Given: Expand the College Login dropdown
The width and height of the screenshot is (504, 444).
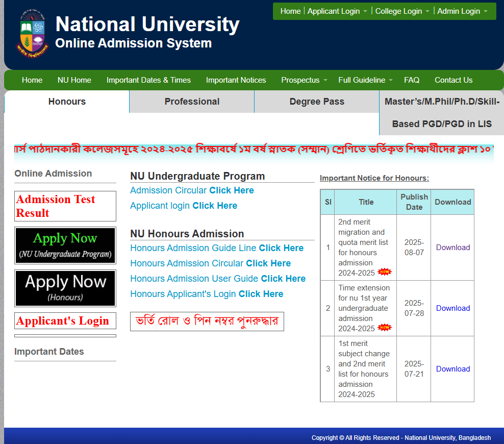Looking at the screenshot, I should pyautogui.click(x=402, y=11).
